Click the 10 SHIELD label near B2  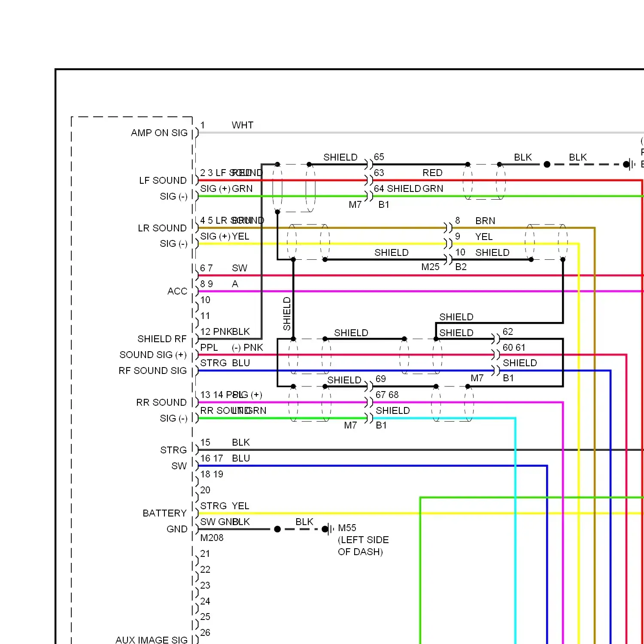point(483,252)
